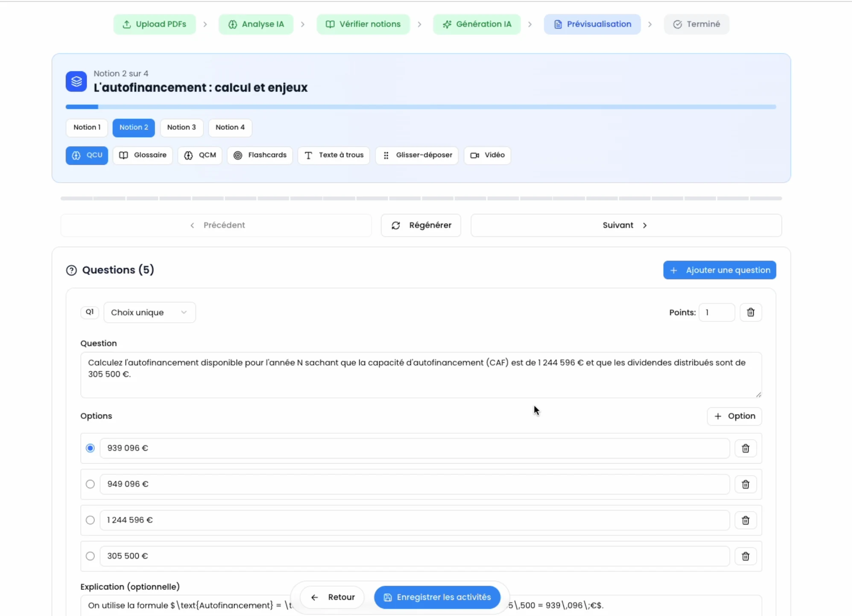Open the Choix unique question type dropdown
Screen dimensions: 852x616
(149, 312)
